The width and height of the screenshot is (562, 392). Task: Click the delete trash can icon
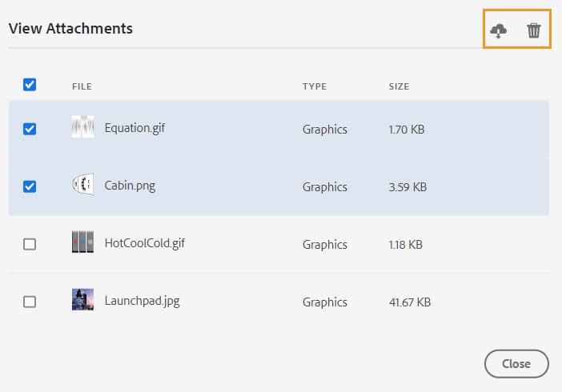[x=534, y=30]
